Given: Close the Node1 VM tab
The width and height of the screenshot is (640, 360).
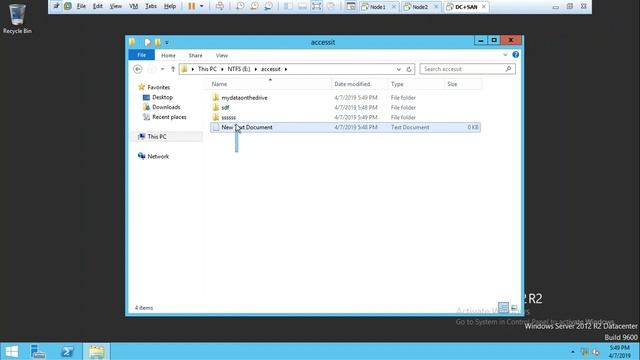Looking at the screenshot, I should (393, 7).
